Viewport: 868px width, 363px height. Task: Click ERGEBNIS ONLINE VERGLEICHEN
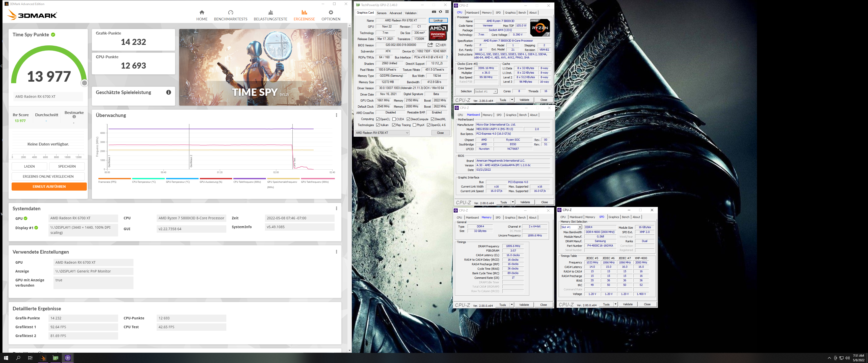pyautogui.click(x=48, y=176)
